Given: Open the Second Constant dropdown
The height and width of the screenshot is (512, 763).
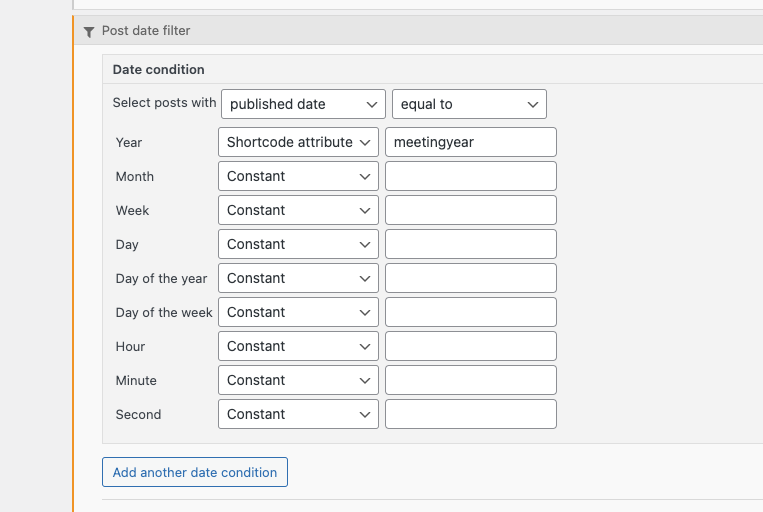Looking at the screenshot, I should point(298,414).
